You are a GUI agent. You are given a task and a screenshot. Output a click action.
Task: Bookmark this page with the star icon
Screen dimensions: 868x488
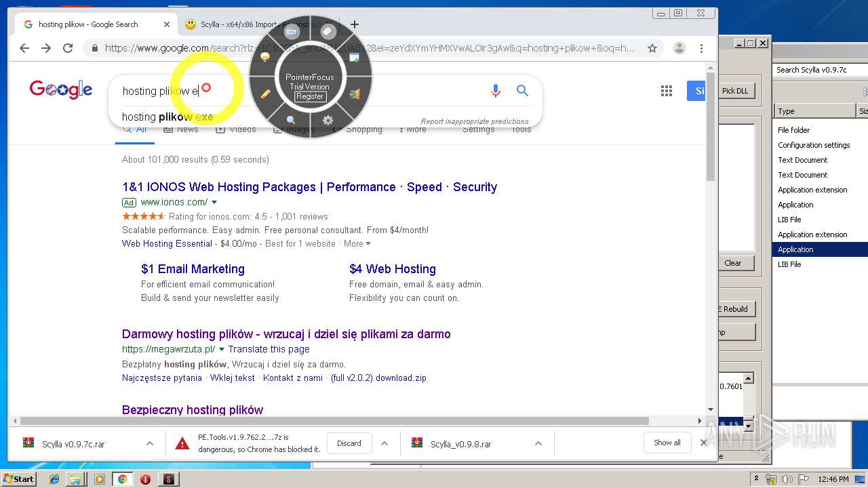click(652, 48)
